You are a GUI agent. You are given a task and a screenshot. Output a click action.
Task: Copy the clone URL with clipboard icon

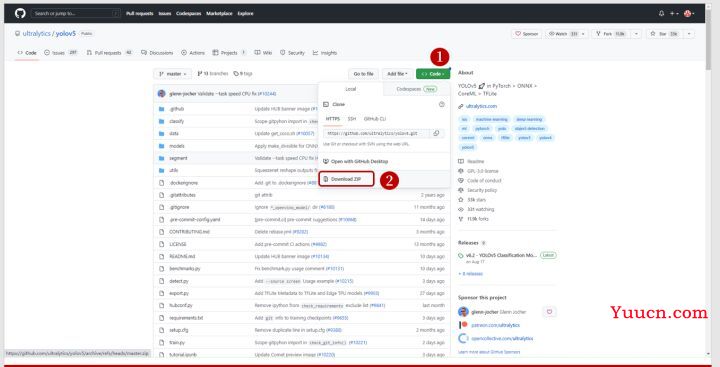click(436, 133)
